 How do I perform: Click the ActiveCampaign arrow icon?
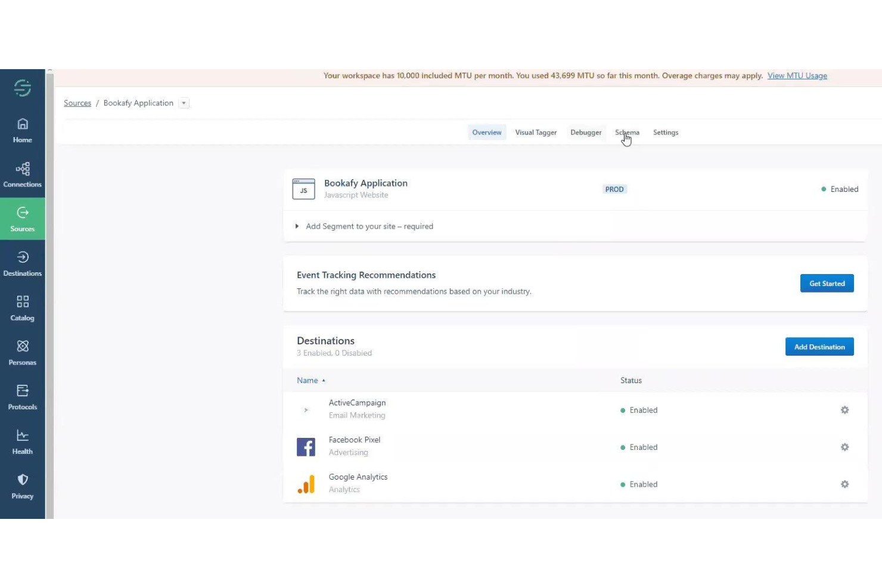click(306, 410)
